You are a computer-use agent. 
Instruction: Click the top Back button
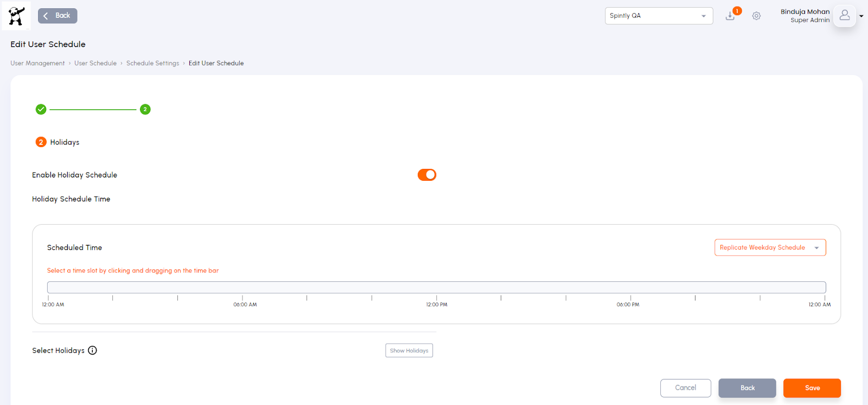pyautogui.click(x=58, y=16)
